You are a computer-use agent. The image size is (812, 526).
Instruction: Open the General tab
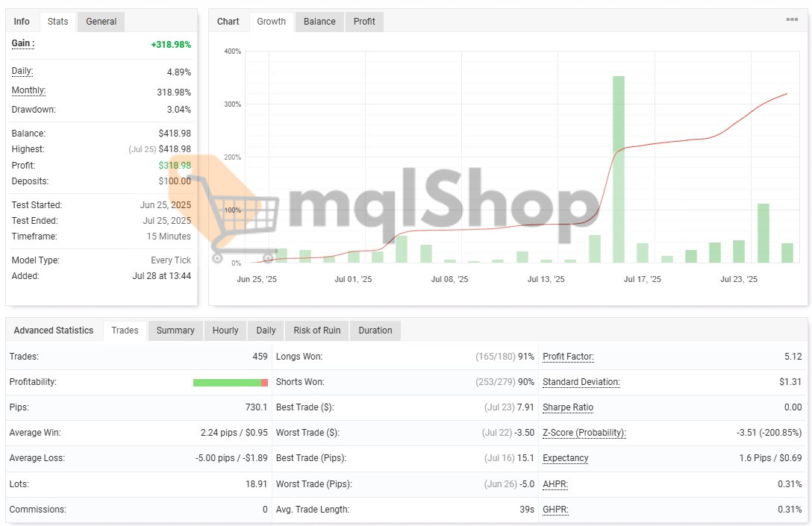coord(101,22)
